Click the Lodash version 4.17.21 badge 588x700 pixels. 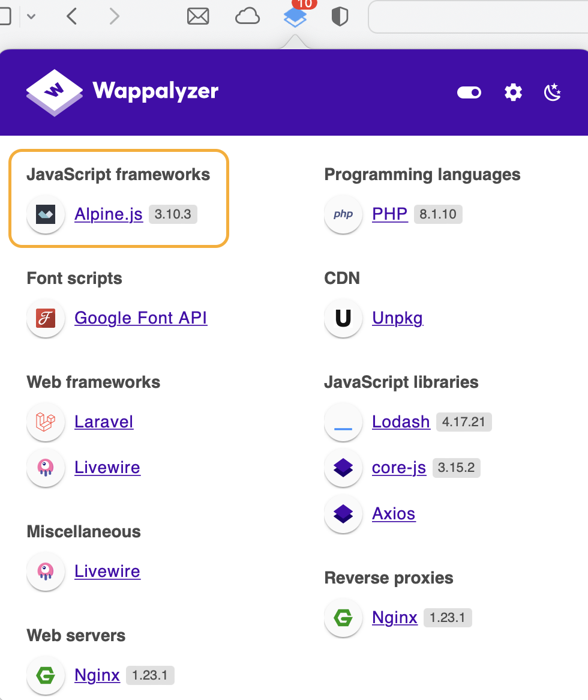pos(464,422)
